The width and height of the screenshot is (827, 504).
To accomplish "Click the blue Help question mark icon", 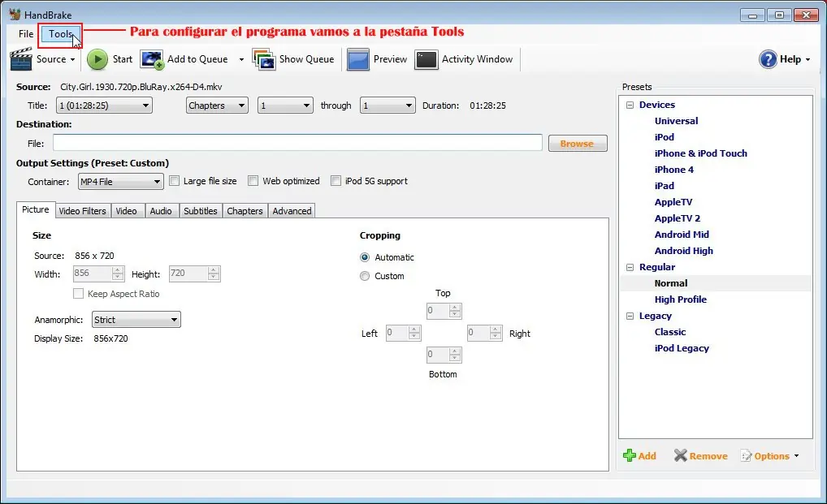I will pos(768,59).
